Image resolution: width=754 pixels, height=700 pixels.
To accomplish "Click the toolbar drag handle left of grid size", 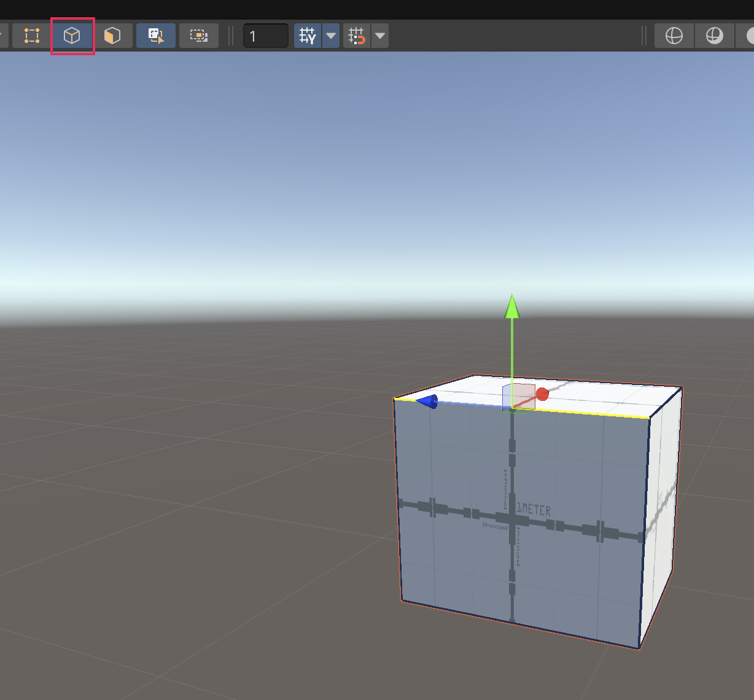I will 231,36.
